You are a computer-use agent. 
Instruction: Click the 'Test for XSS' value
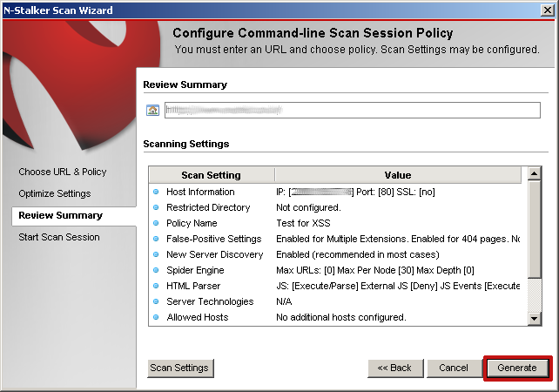tap(303, 223)
